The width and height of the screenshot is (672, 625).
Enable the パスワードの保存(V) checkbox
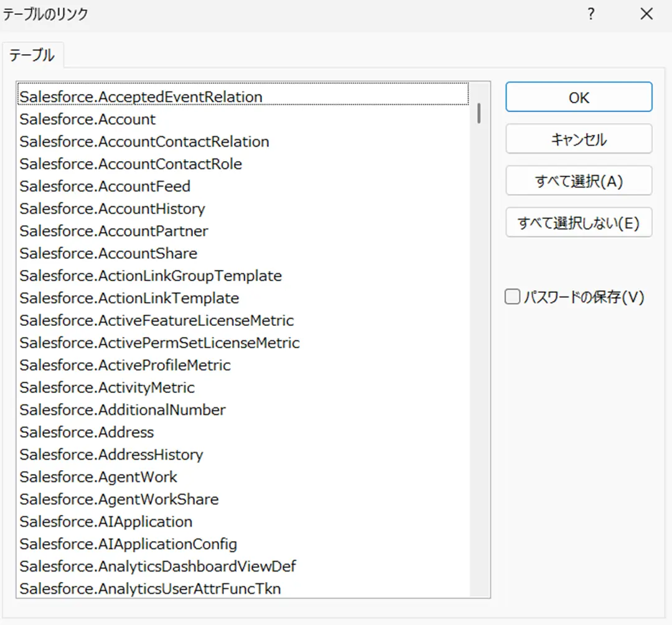tap(511, 297)
